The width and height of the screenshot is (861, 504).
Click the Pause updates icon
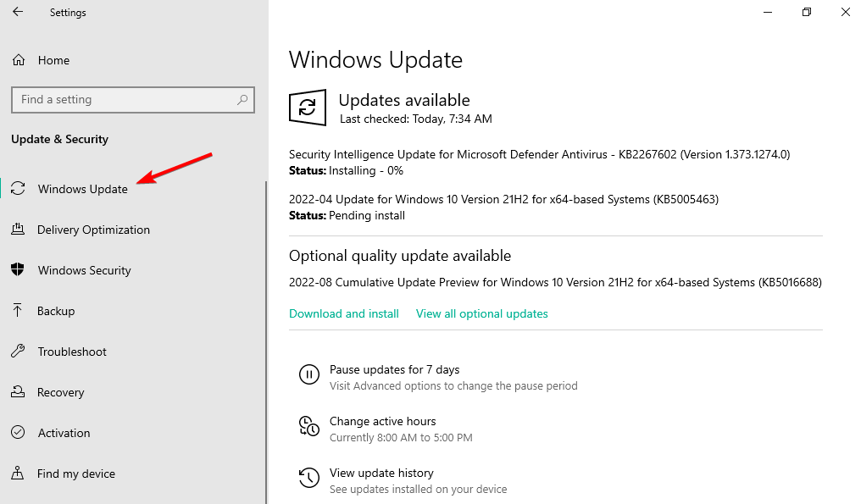[x=308, y=374]
